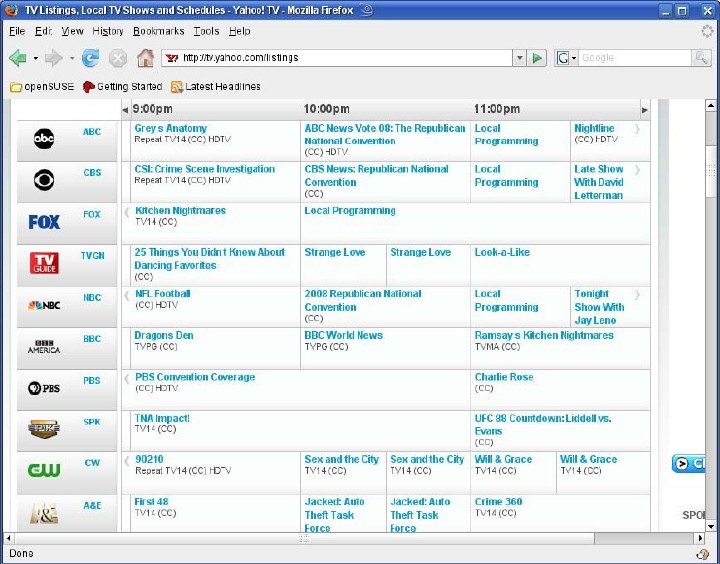720x564 pixels.
Task: Open the BBC World News listing
Action: (x=343, y=335)
